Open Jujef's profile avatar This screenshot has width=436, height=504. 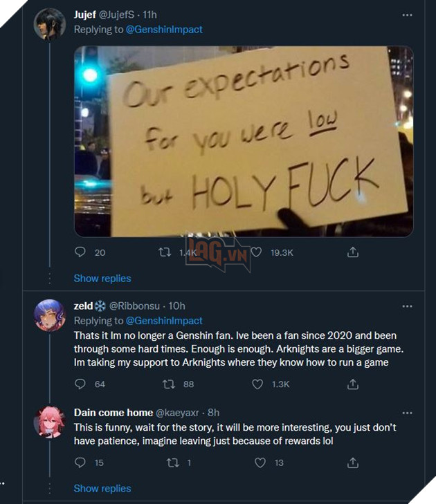50,24
